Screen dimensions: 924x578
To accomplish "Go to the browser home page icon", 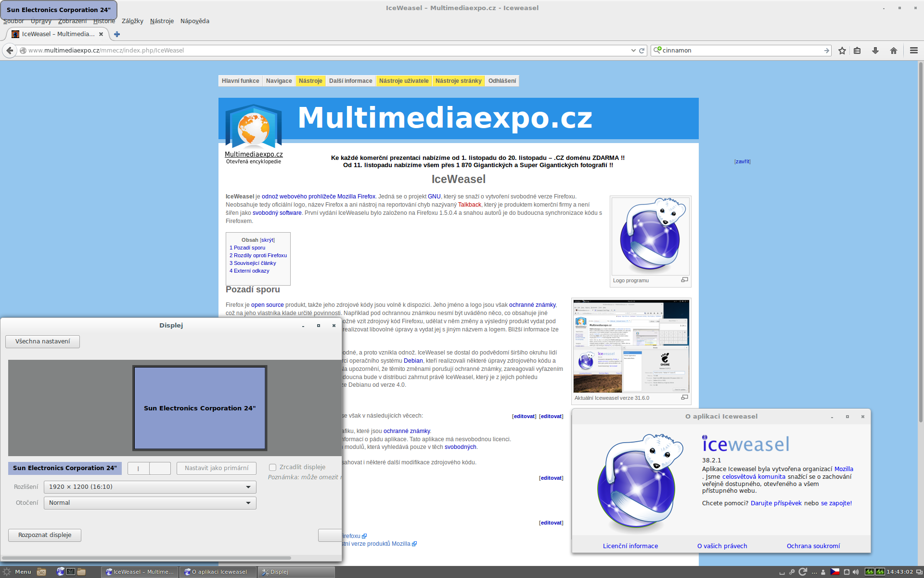I will pos(893,51).
